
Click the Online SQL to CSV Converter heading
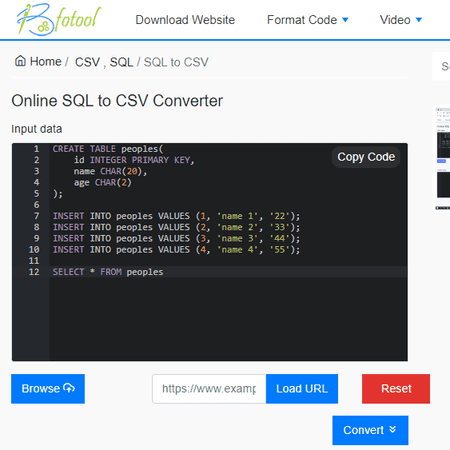pos(117,101)
